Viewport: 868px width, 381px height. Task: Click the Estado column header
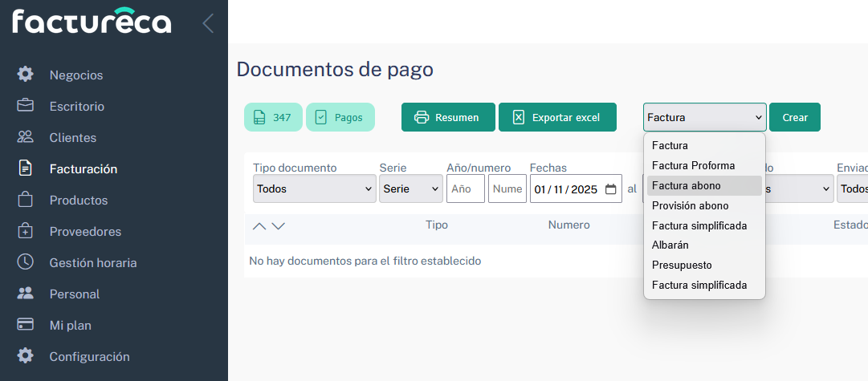tap(850, 225)
